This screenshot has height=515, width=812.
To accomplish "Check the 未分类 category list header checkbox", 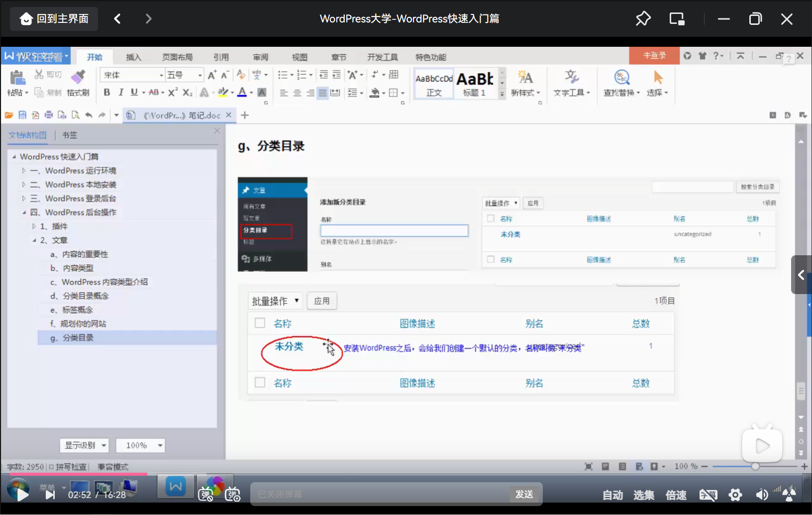I will pyautogui.click(x=260, y=323).
